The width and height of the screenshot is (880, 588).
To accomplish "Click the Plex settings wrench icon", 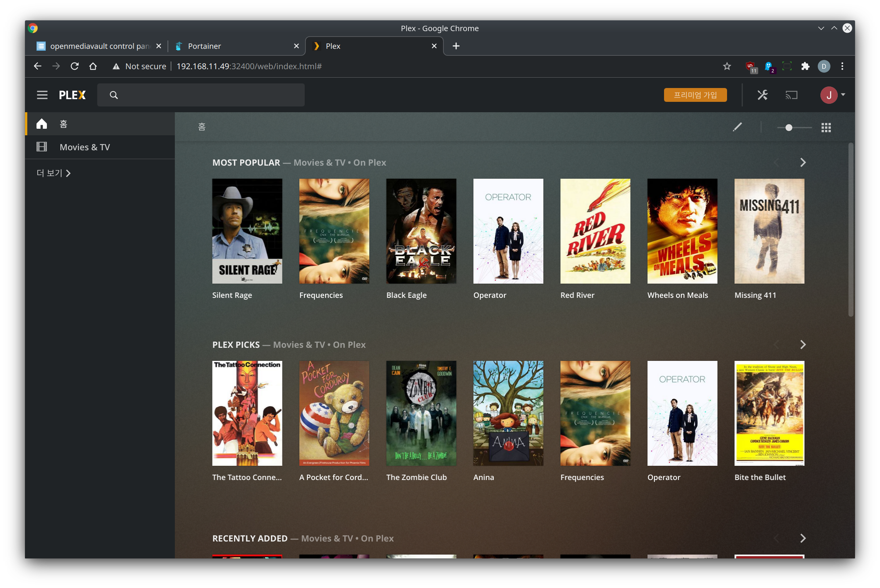I will 762,95.
